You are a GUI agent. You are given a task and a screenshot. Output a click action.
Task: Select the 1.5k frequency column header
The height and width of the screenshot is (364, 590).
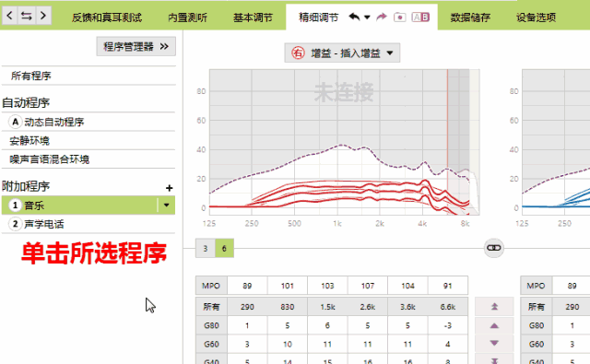pyautogui.click(x=327, y=307)
